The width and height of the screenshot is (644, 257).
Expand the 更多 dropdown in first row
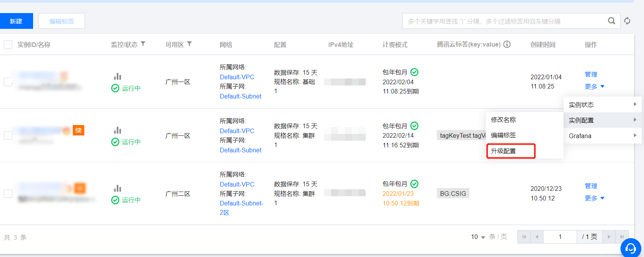pos(594,87)
